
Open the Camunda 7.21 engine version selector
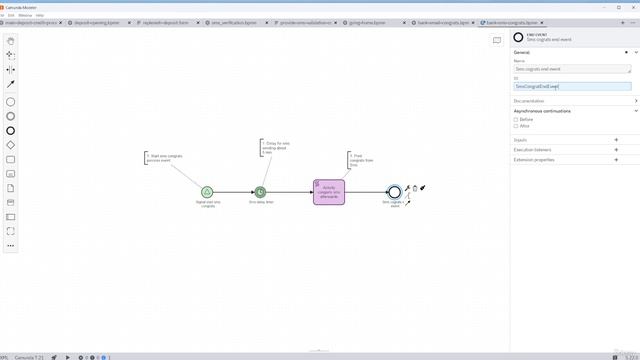[29, 357]
